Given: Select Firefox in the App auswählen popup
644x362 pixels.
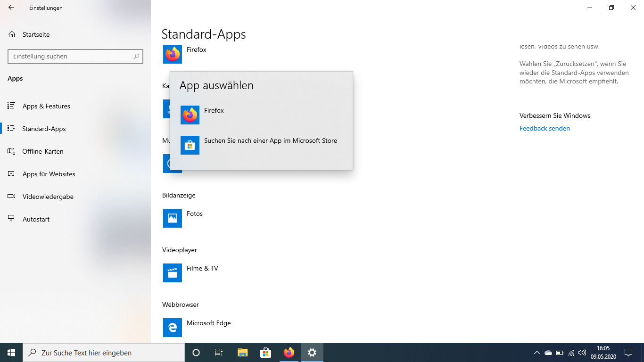Looking at the screenshot, I should (261, 115).
